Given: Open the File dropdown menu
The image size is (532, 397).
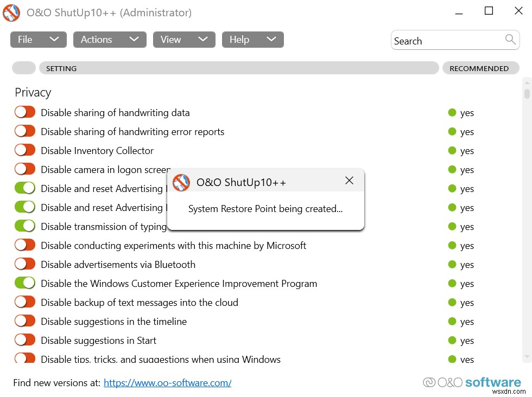Looking at the screenshot, I should click(x=39, y=40).
